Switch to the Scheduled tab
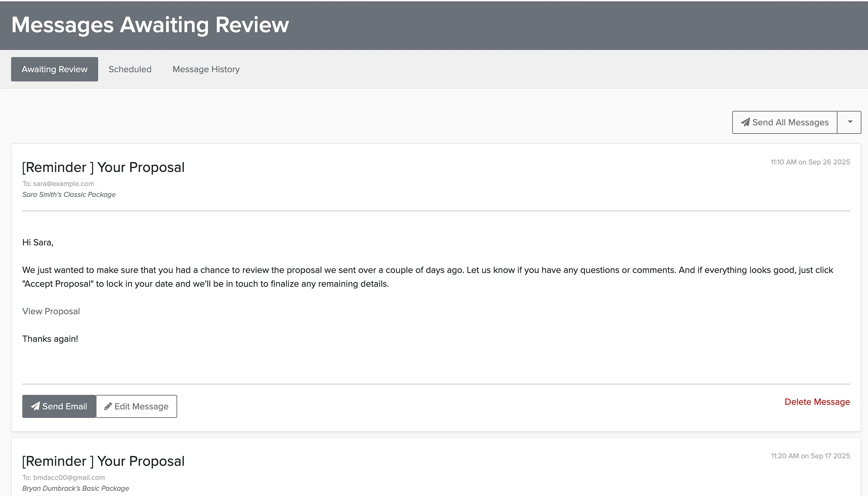 pos(130,69)
